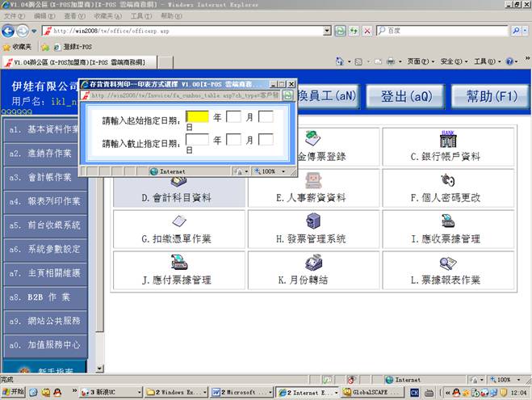Click the browser Back arrow button
The width and height of the screenshot is (532, 400).
click(x=10, y=31)
